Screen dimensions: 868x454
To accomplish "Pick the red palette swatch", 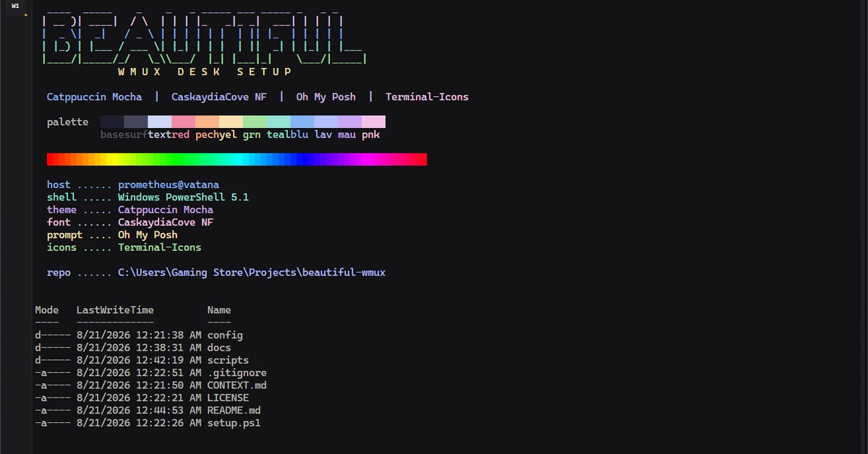I will [x=184, y=121].
